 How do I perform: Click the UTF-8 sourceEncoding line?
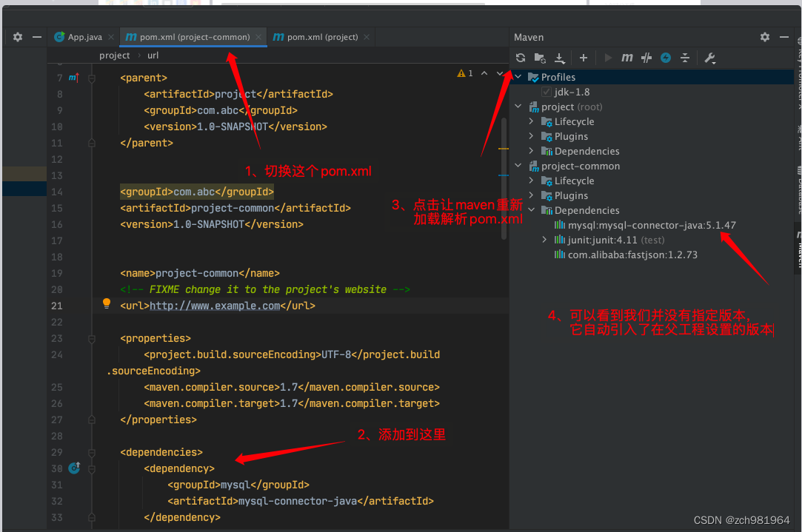[292, 354]
